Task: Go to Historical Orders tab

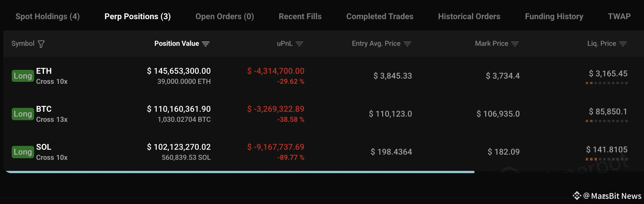Action: tap(469, 17)
